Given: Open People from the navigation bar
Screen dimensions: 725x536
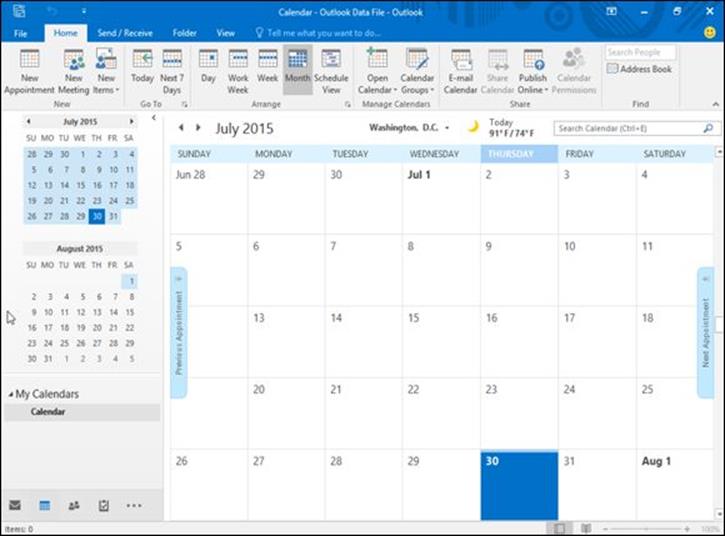Looking at the screenshot, I should coord(74,505).
